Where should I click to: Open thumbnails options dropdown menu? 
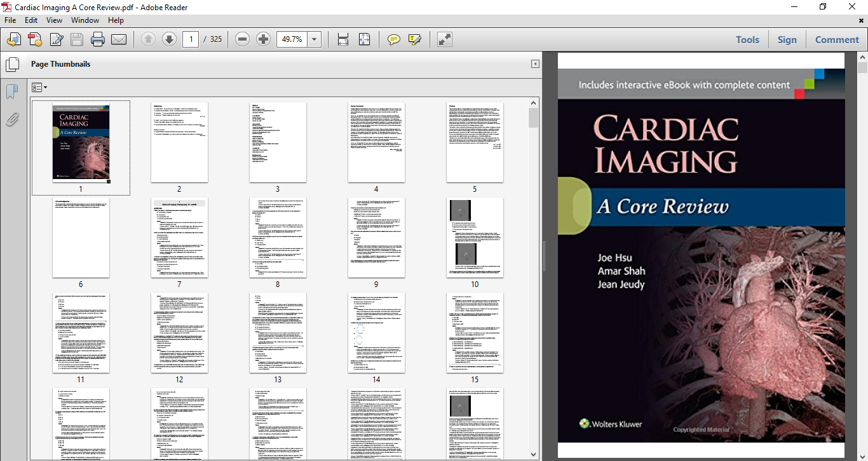click(x=39, y=88)
